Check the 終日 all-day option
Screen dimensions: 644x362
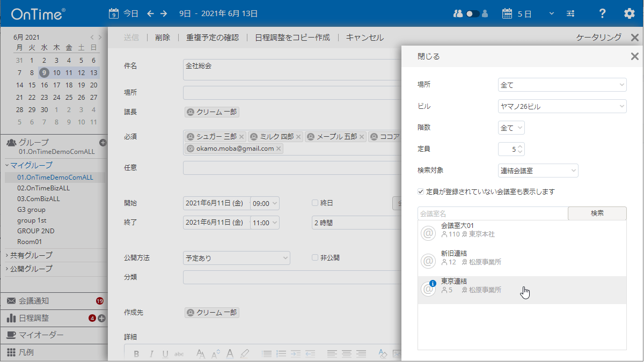(316, 203)
